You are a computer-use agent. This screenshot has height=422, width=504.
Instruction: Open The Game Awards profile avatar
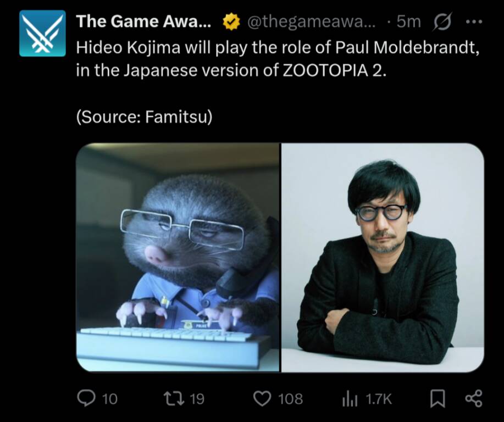(42, 33)
